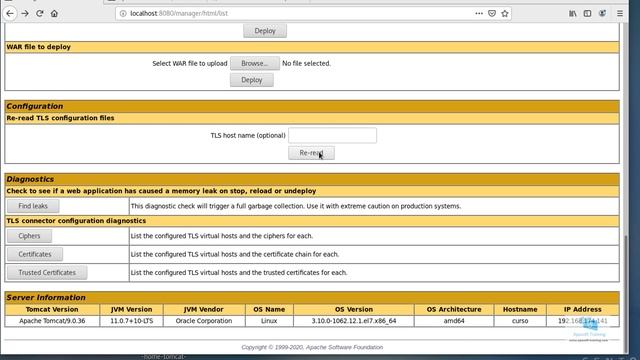Click the 'TLS host name (optional)' label
Viewport: 640px width, 360px height.
pyautogui.click(x=248, y=135)
